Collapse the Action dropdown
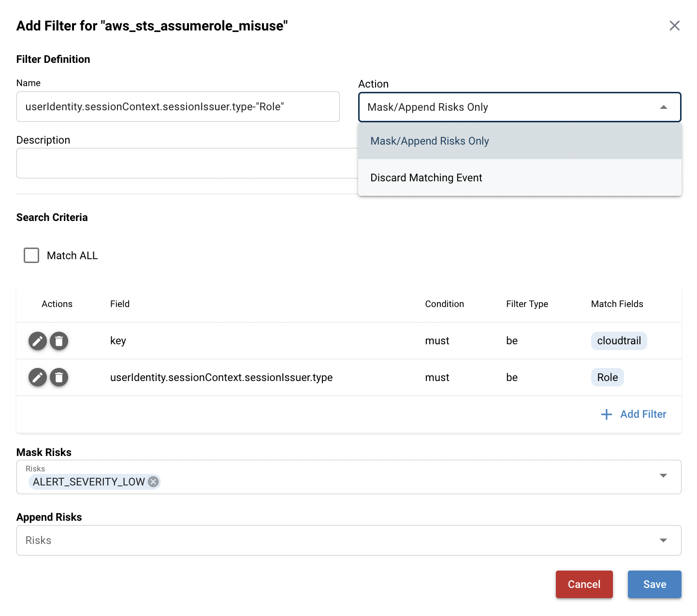Image resolution: width=697 pixels, height=616 pixels. 663,107
